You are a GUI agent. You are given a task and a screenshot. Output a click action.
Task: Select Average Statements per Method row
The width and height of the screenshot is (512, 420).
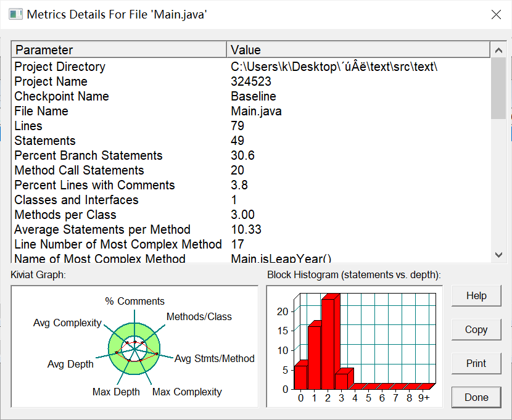click(251, 229)
